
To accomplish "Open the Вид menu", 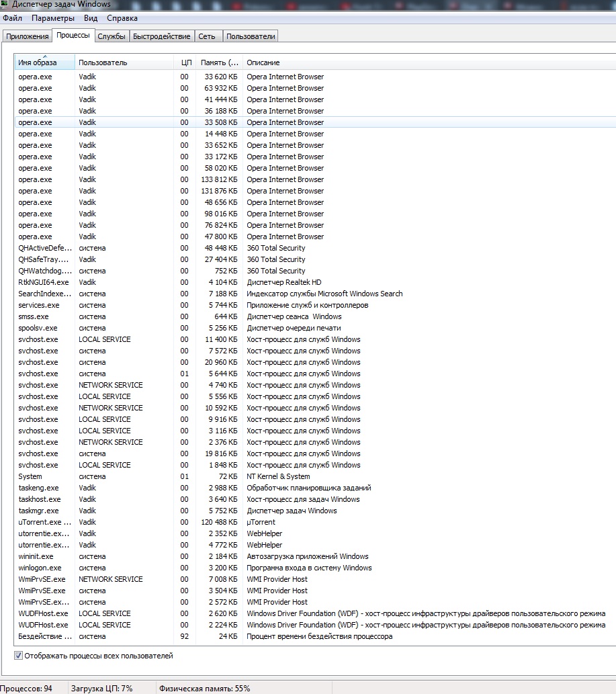I will point(91,18).
